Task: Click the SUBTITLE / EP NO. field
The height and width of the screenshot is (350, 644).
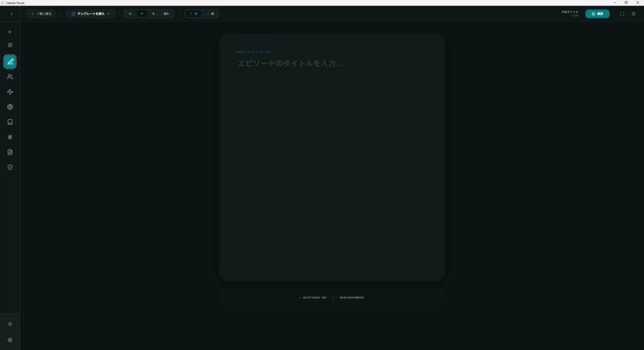Action: pos(254,52)
